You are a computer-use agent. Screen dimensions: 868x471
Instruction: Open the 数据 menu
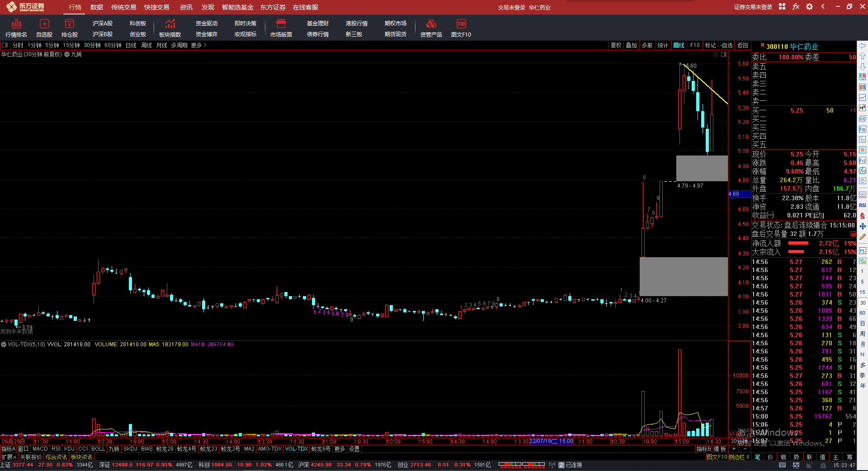97,7
